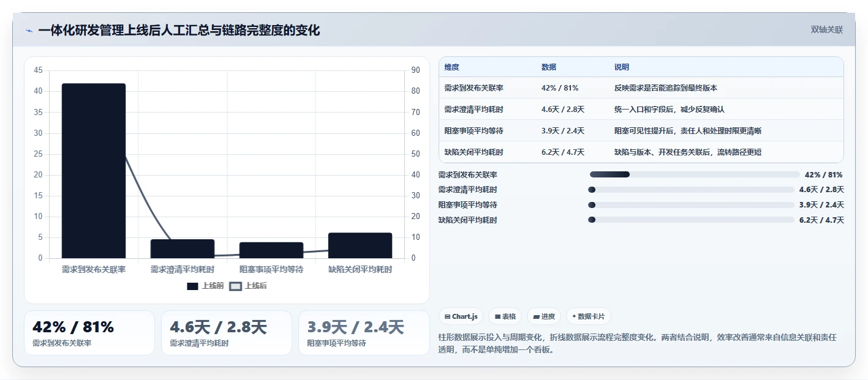Click table cell 需求到发布关联率
The height and width of the screenshot is (380, 868).
tap(474, 88)
